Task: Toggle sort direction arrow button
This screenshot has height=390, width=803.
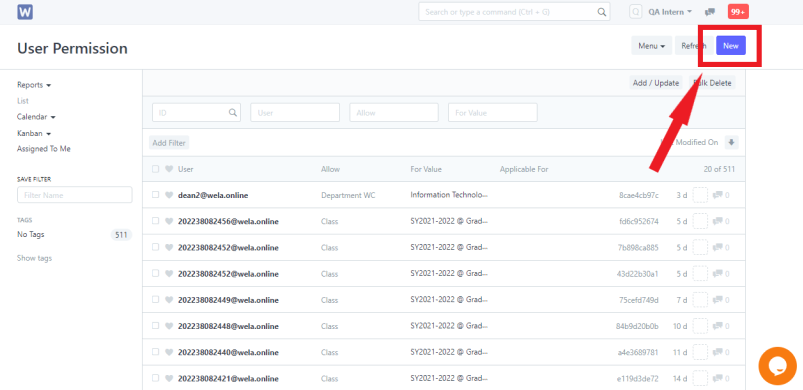Action: coord(731,142)
